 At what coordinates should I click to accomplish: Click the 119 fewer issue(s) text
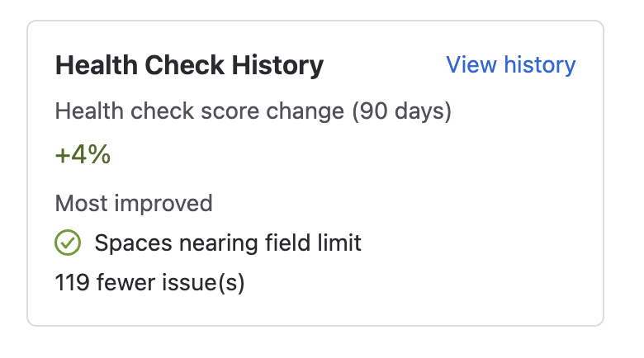(x=149, y=283)
